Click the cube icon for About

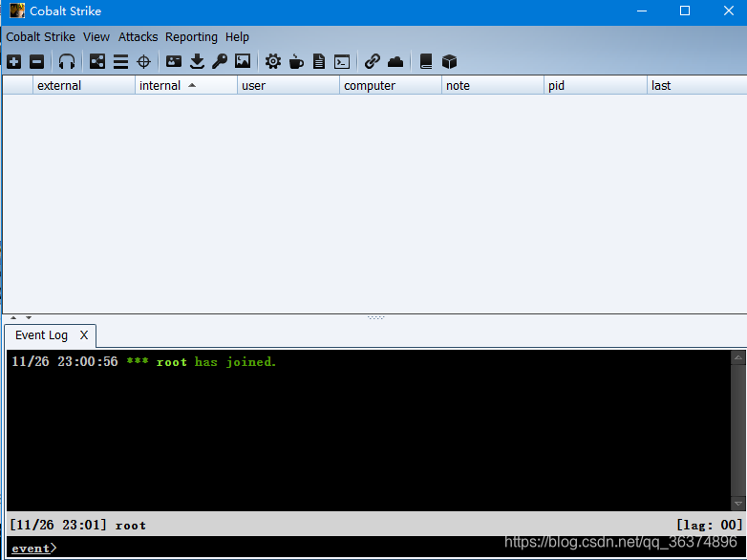click(x=449, y=61)
